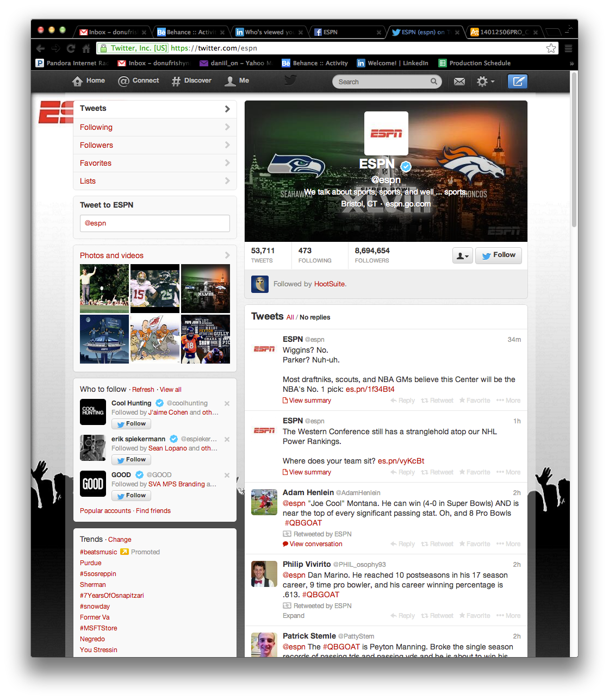Switch to the Facebook ESPN browser tab
The height and width of the screenshot is (700, 609).
coord(347,32)
